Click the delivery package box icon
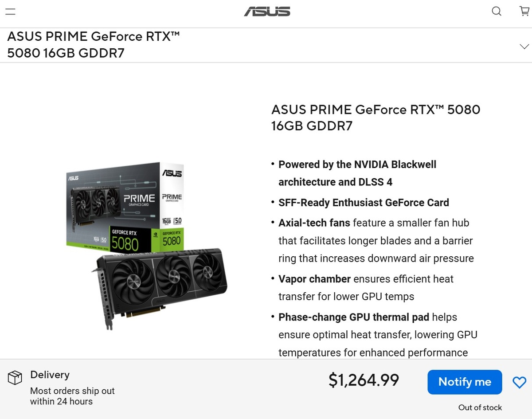 (x=15, y=378)
